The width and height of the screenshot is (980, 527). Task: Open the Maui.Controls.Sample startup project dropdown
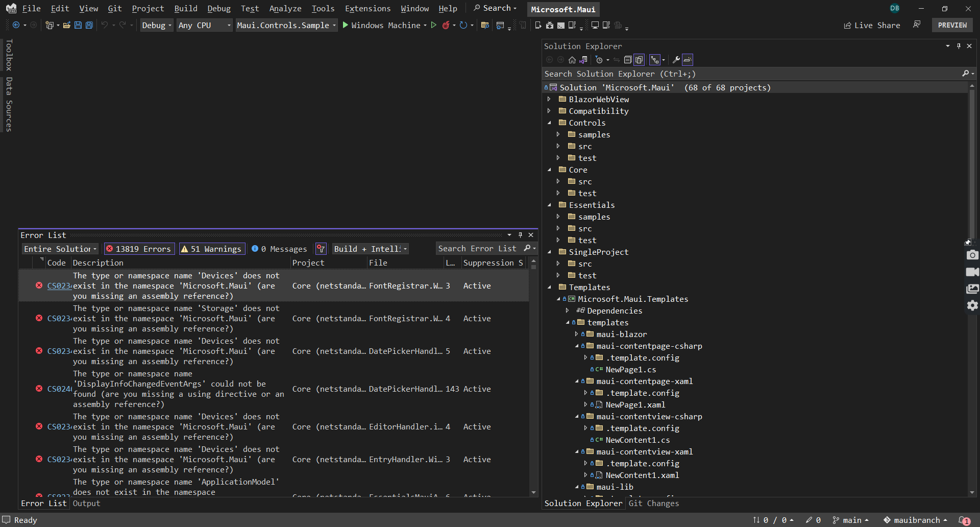click(286, 25)
